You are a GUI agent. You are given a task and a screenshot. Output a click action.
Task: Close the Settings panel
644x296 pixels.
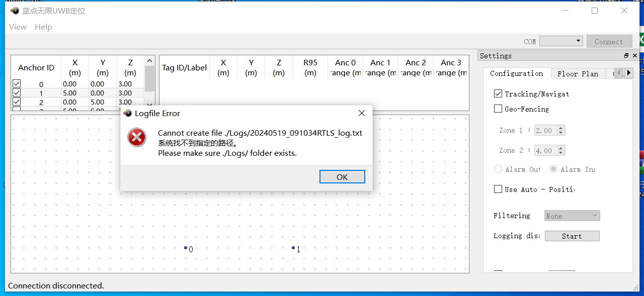pyautogui.click(x=635, y=56)
